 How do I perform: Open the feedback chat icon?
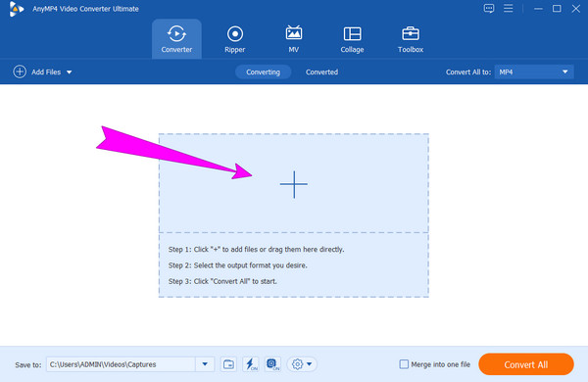pyautogui.click(x=489, y=8)
